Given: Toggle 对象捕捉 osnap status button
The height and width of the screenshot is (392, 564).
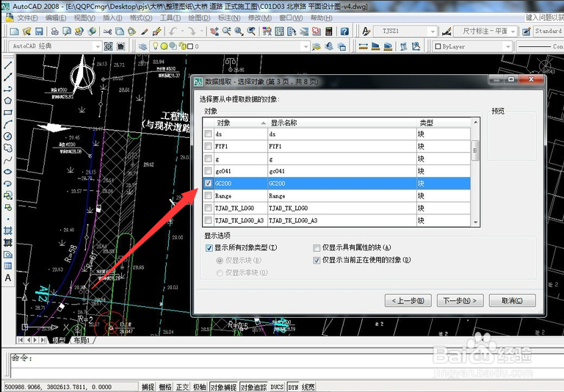Looking at the screenshot, I should pyautogui.click(x=223, y=387).
